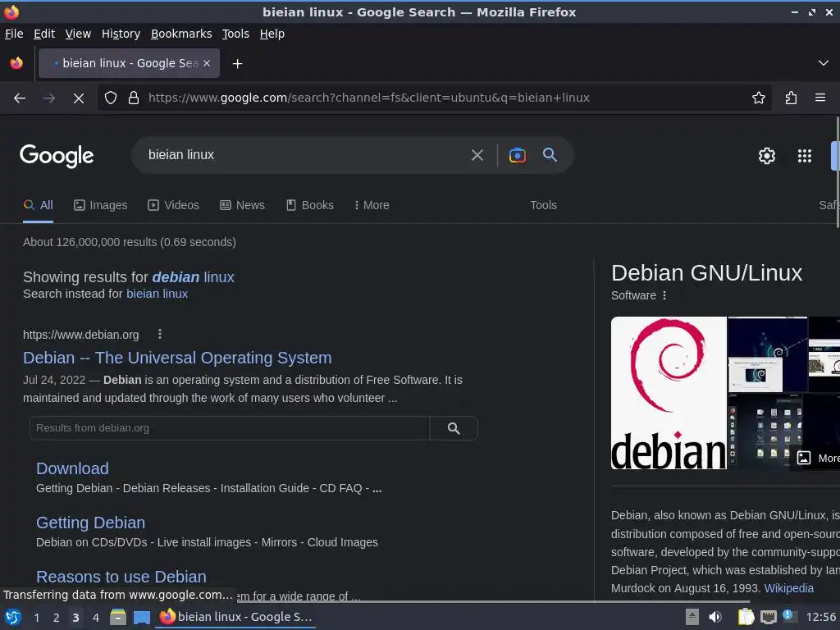This screenshot has width=840, height=630.
Task: Submit search with magnifier icon
Action: (550, 155)
